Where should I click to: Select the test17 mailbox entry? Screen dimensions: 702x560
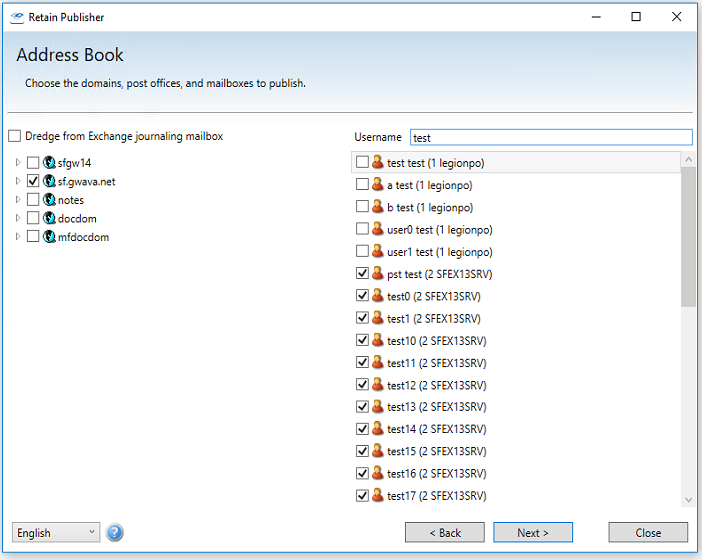(436, 496)
